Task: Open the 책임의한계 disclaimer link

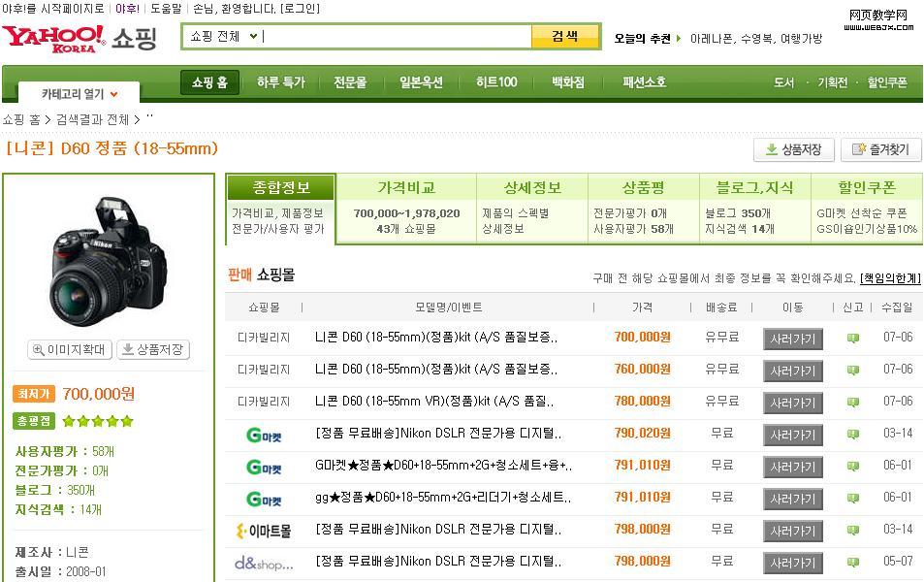Action: 889,278
